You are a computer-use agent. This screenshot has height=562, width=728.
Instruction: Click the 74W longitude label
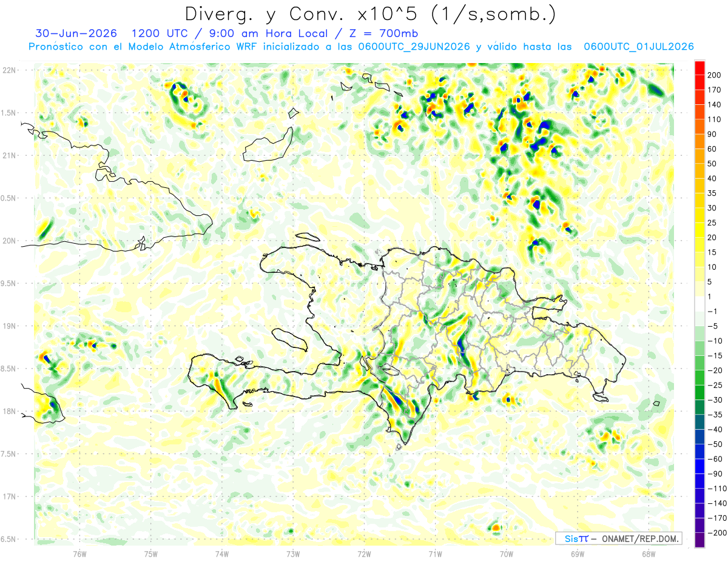pos(222,554)
